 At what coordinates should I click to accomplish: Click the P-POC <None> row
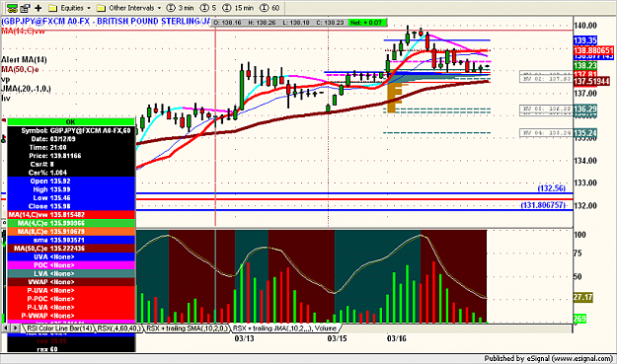[71, 299]
